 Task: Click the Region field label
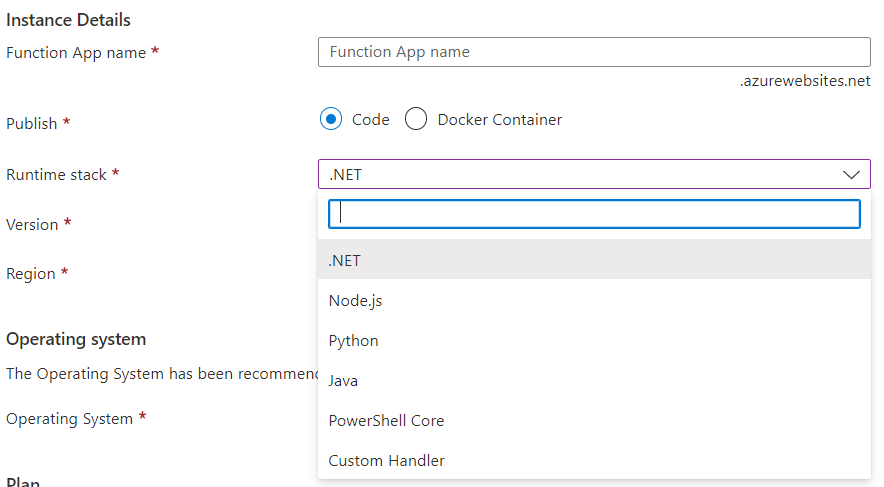[x=31, y=274]
